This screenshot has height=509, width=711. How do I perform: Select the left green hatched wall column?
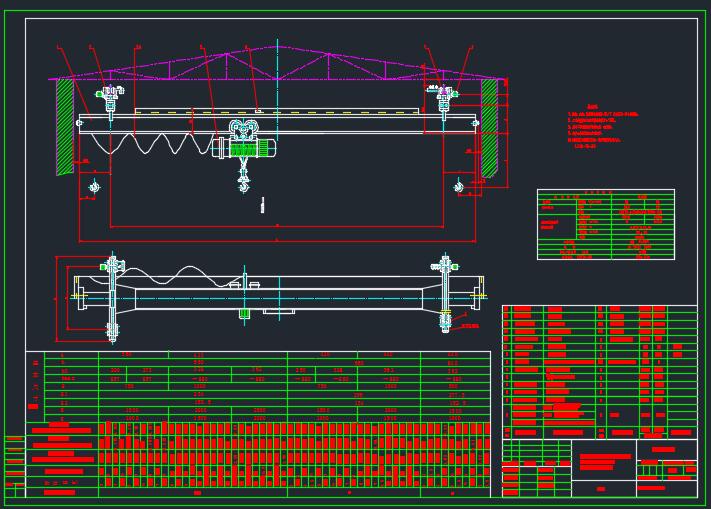click(65, 126)
